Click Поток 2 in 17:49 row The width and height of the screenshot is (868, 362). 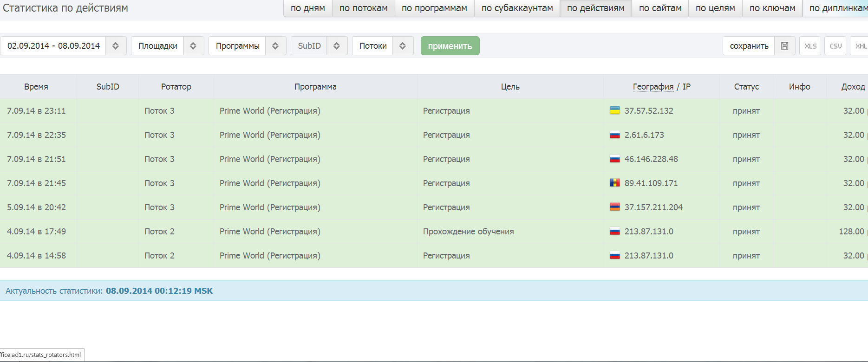[x=159, y=232]
